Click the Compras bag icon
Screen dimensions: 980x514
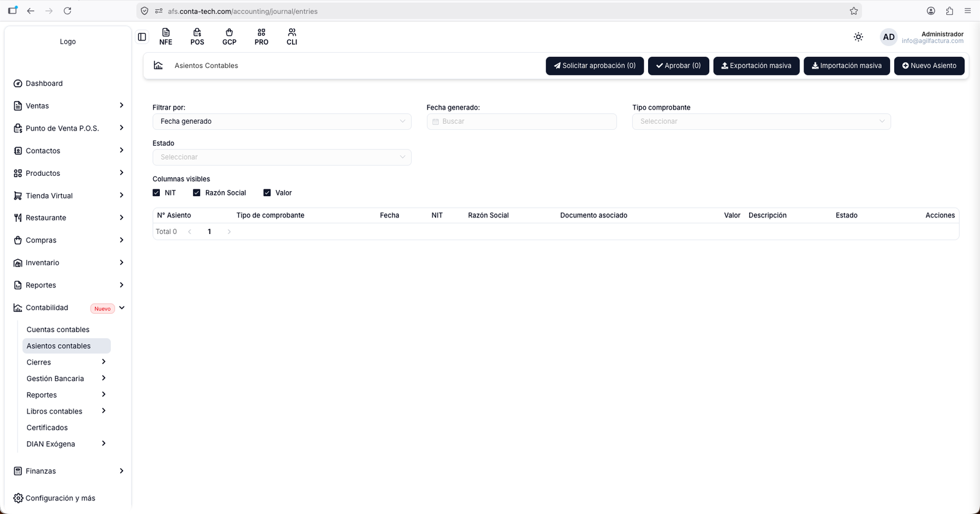click(18, 240)
